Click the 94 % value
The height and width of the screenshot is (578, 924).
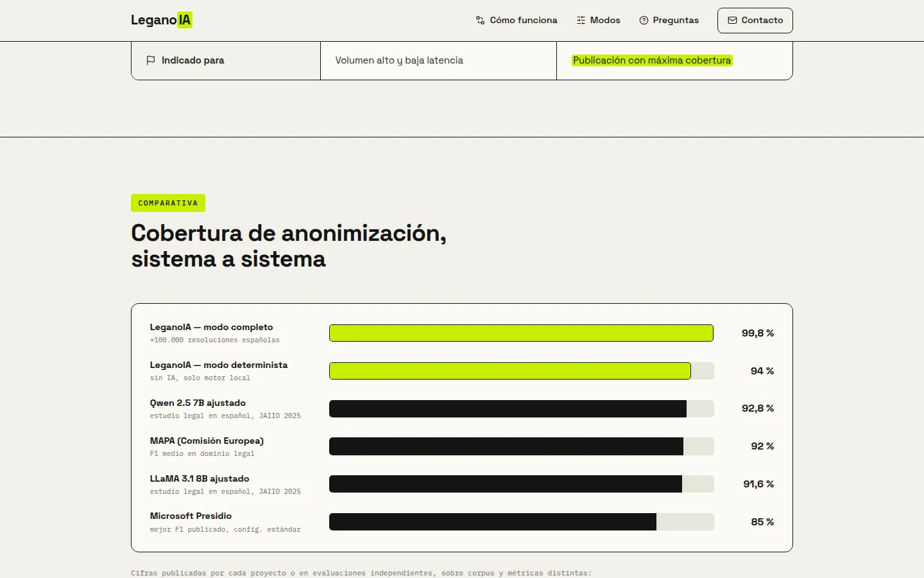(762, 371)
